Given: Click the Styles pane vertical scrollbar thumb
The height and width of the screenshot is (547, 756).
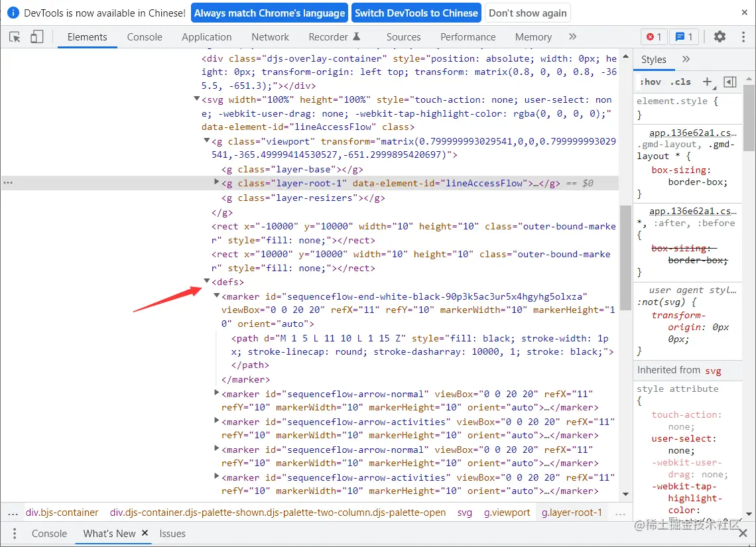Looking at the screenshot, I should click(749, 118).
